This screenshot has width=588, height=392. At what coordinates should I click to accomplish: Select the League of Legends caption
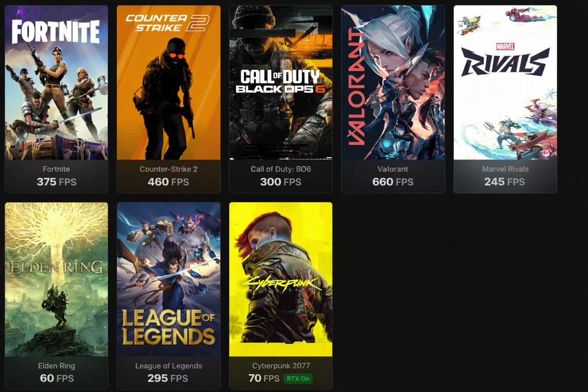168,366
